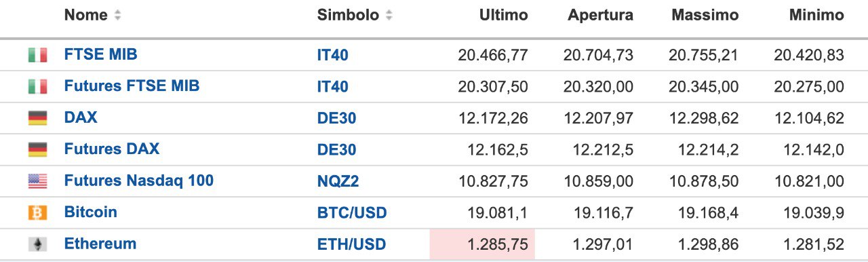Click the Ultimo column header

click(x=503, y=16)
